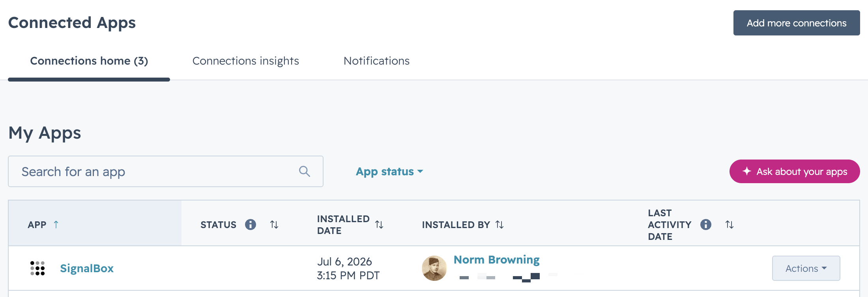Switch to Connections home tab
868x297 pixels.
click(x=89, y=61)
